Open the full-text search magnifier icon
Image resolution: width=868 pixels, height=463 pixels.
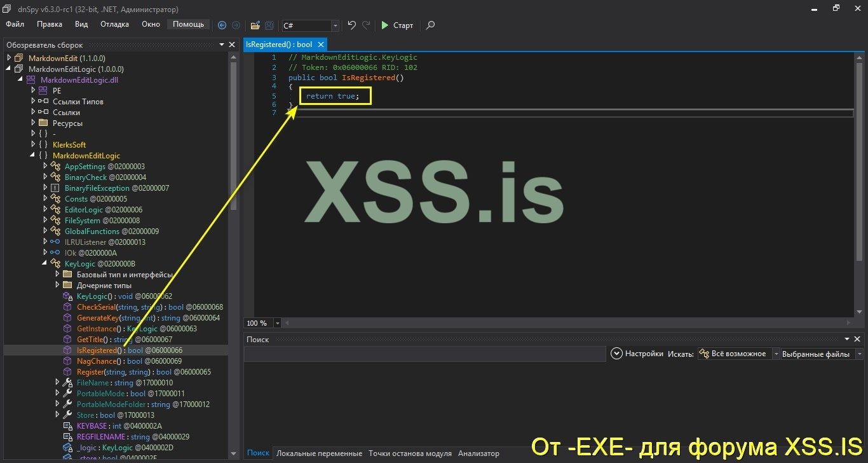pyautogui.click(x=430, y=26)
